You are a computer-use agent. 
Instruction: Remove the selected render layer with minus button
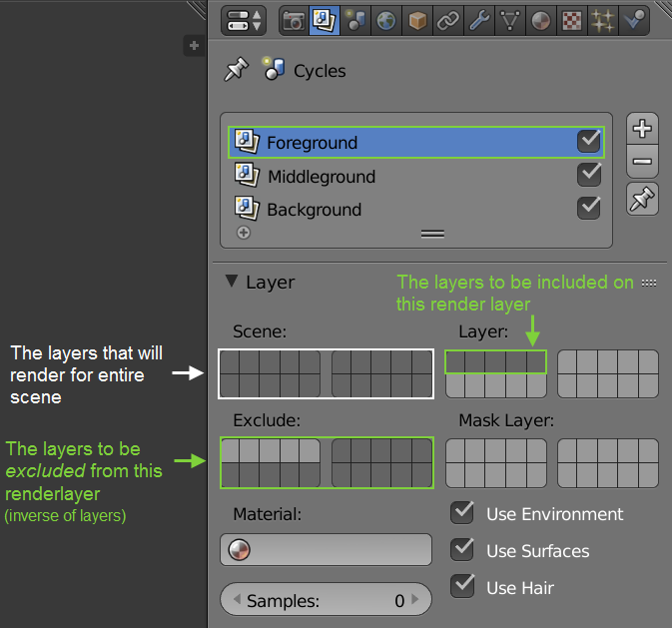pyautogui.click(x=642, y=162)
